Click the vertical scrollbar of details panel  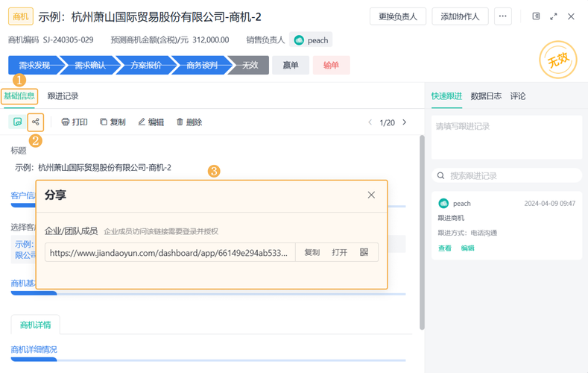pyautogui.click(x=422, y=232)
